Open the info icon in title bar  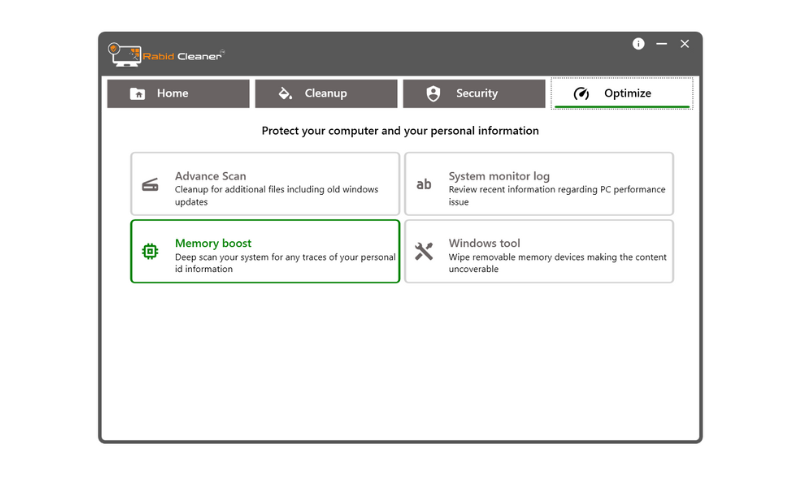[x=638, y=44]
